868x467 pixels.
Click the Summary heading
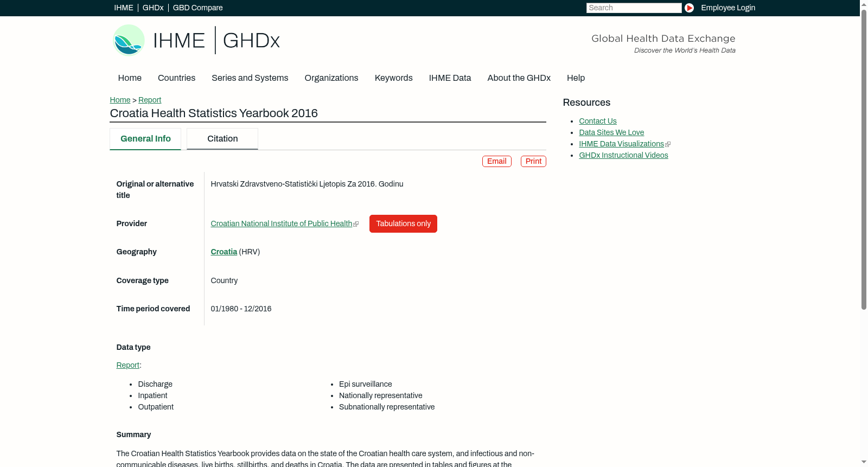133,434
